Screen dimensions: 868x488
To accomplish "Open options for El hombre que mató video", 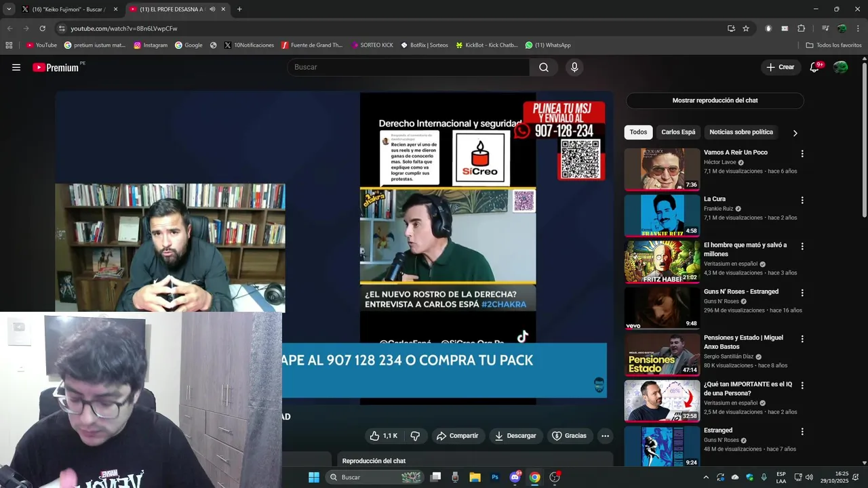I will pyautogui.click(x=802, y=247).
